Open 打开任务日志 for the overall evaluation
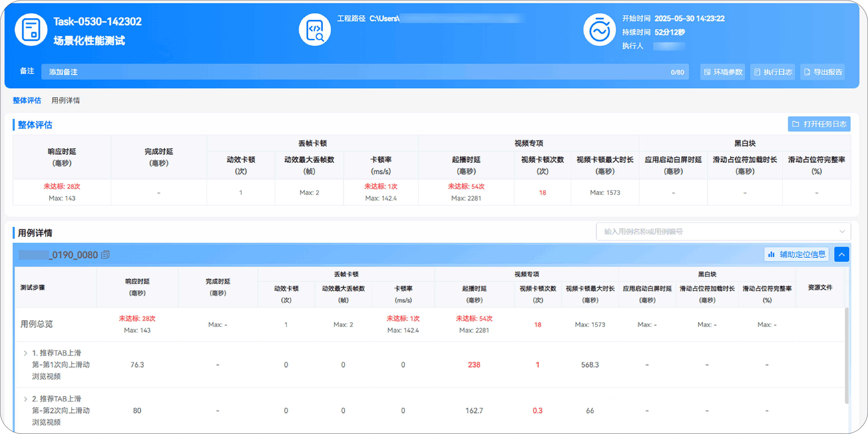 (x=819, y=124)
